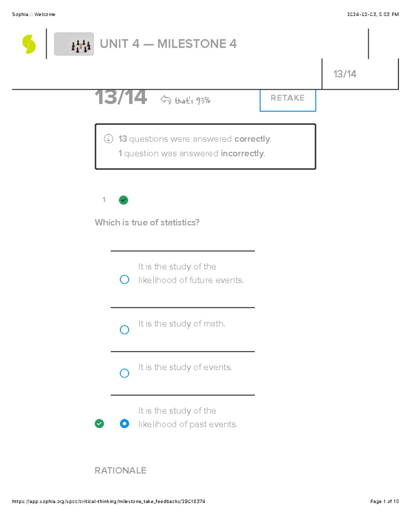The width and height of the screenshot is (411, 532).
Task: Click the 'Sophia :: Welcome' header text
Action: point(34,14)
